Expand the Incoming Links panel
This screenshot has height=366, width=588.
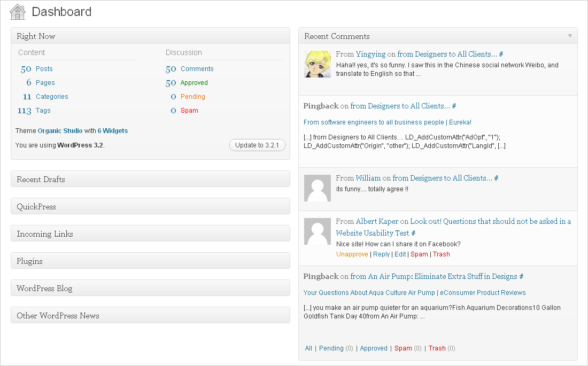[x=150, y=233]
